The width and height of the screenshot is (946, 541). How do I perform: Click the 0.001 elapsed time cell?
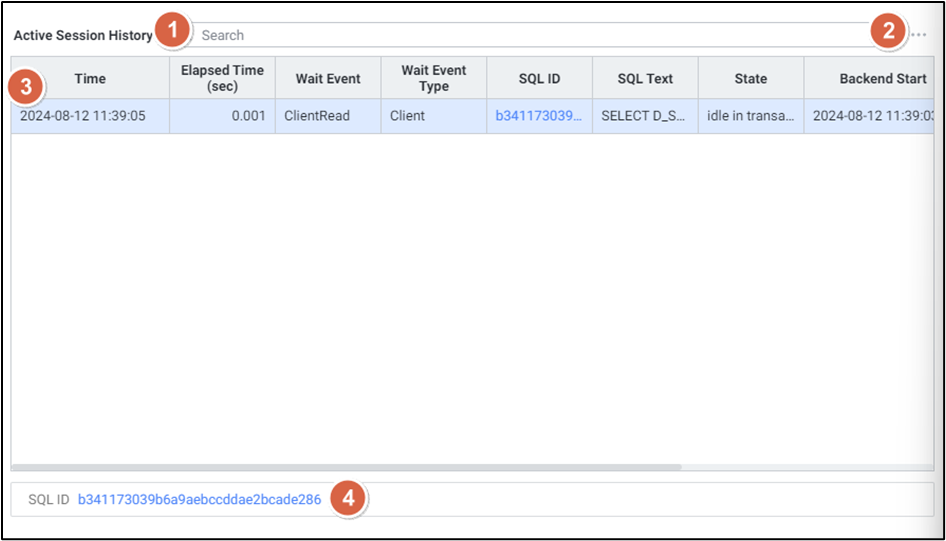[x=248, y=116]
